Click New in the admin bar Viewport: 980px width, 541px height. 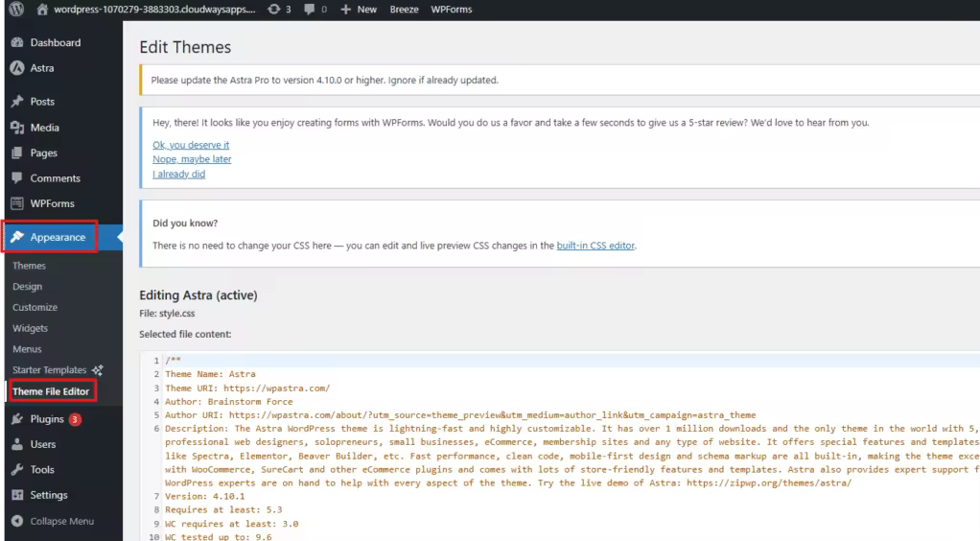(367, 9)
